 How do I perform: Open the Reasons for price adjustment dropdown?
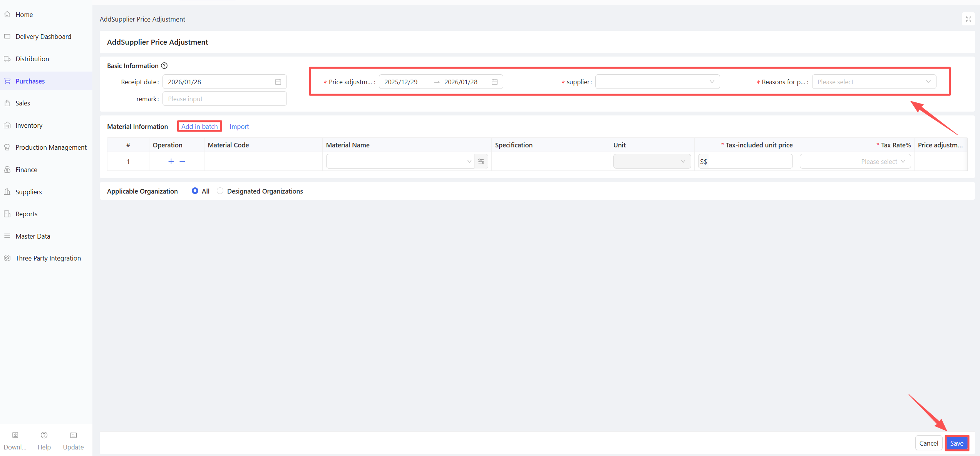point(874,82)
